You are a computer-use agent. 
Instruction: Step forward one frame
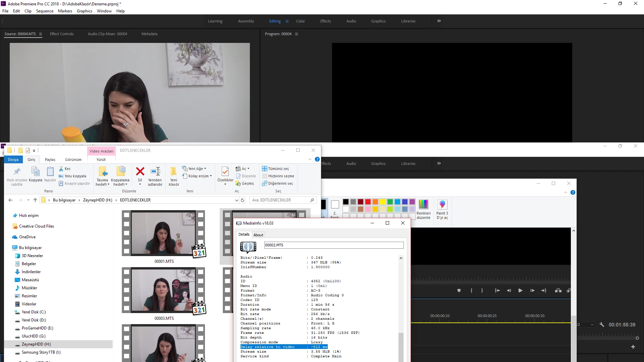pyautogui.click(x=532, y=291)
